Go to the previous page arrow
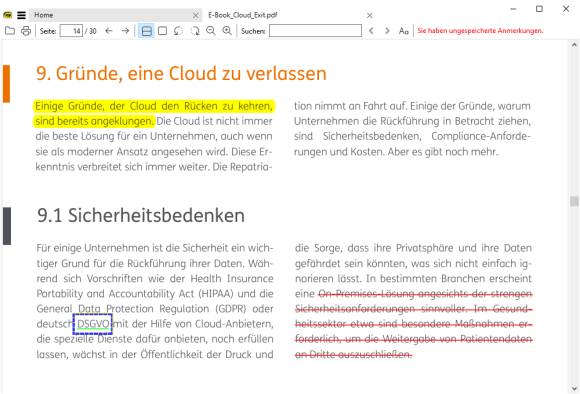 point(108,31)
